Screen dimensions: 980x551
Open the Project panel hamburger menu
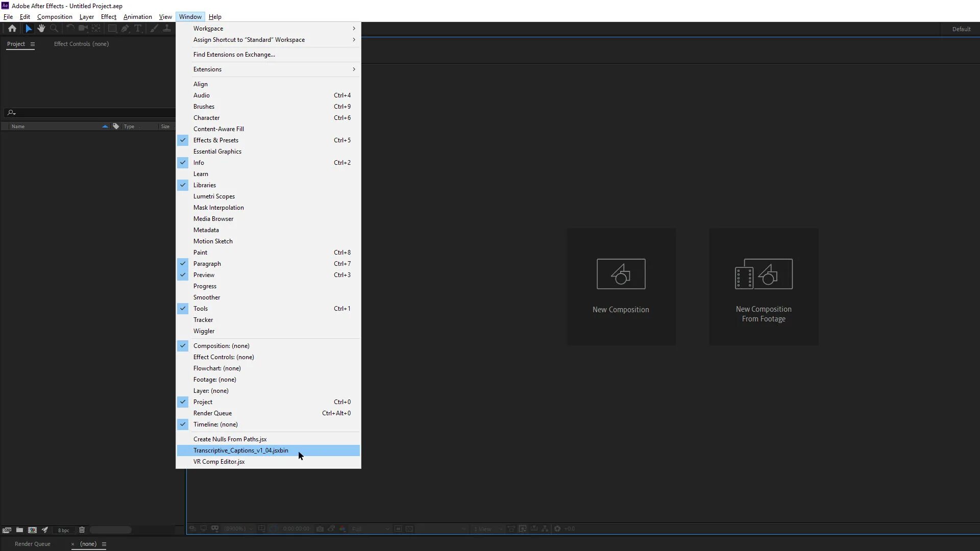33,44
